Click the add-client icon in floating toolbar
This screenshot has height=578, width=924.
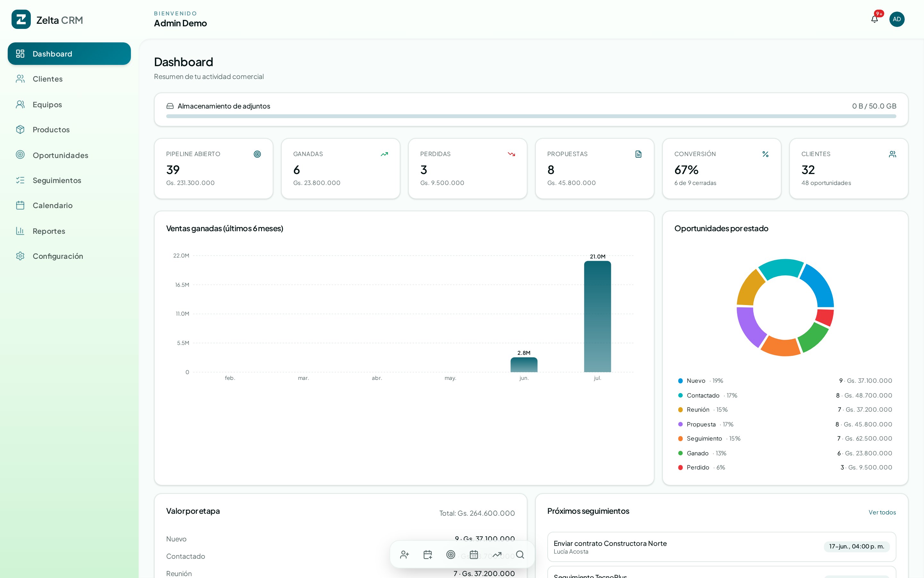click(x=404, y=554)
